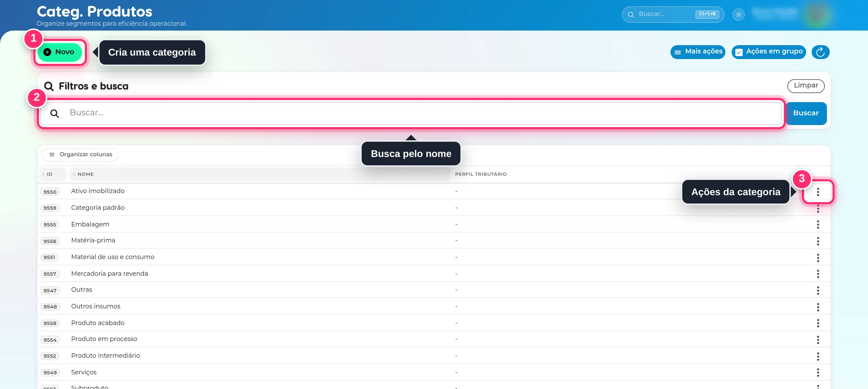Click ID badge 9547
Viewport: 868px width, 389px height.
pos(50,291)
